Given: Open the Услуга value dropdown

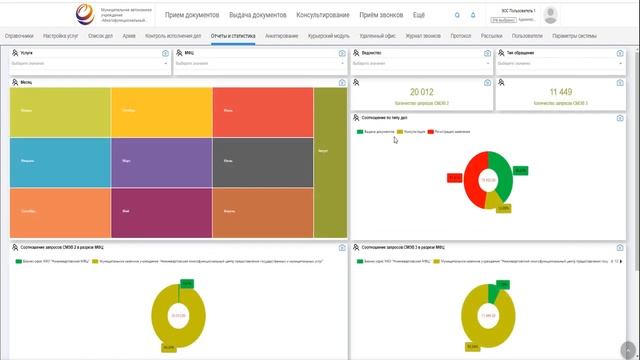Looking at the screenshot, I should (x=90, y=64).
